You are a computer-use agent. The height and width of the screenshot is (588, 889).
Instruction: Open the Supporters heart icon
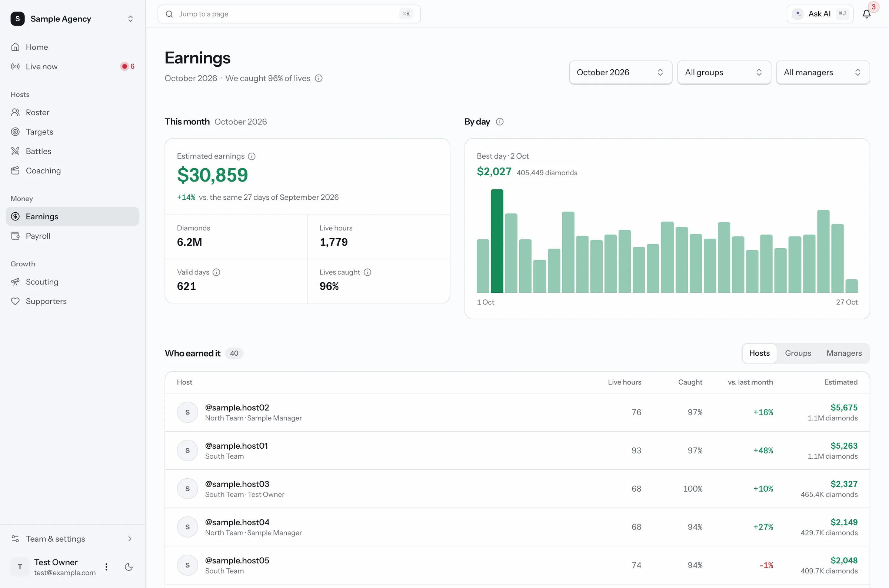coord(15,301)
